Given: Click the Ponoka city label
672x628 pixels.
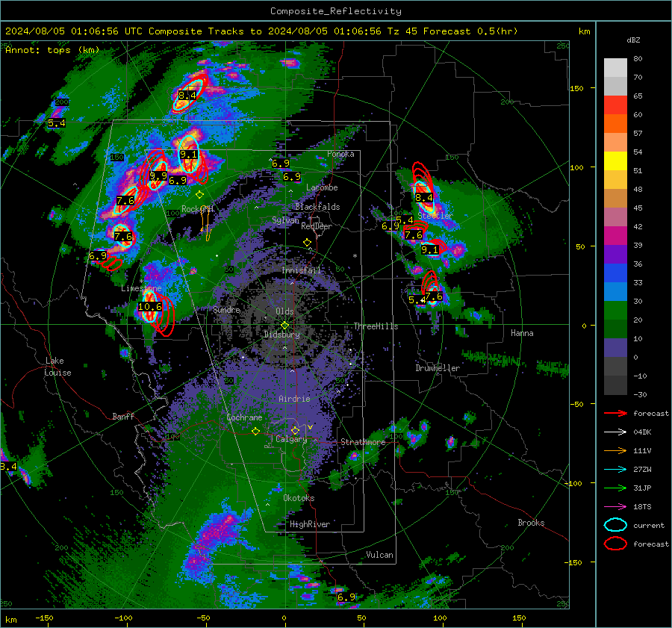Looking at the screenshot, I should click(340, 154).
